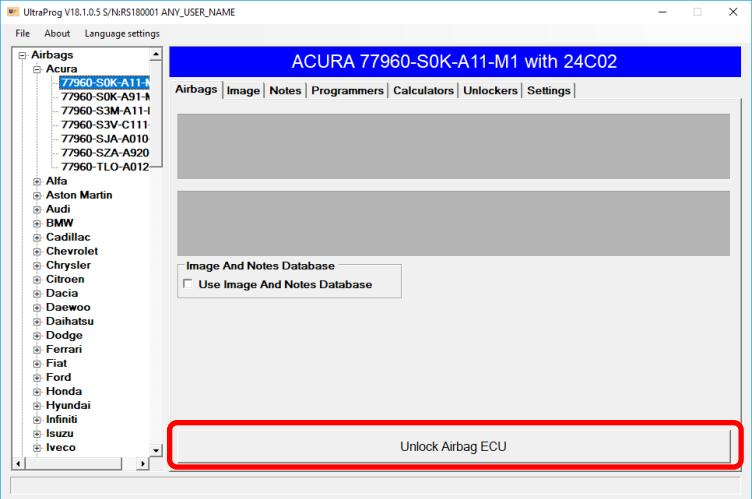Expand the Aston Martin tree node
Viewport: 752px width, 499px height.
pyautogui.click(x=37, y=195)
